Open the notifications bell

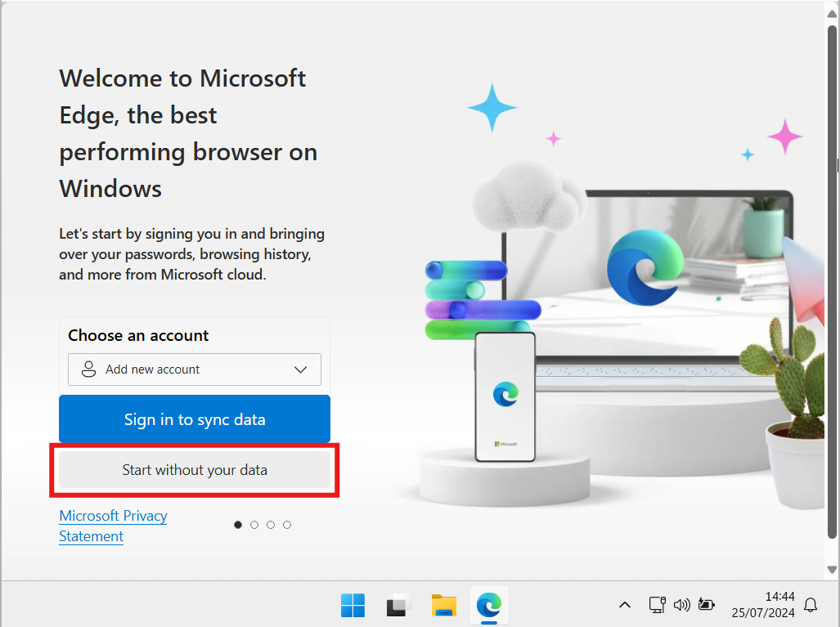pyautogui.click(x=811, y=605)
